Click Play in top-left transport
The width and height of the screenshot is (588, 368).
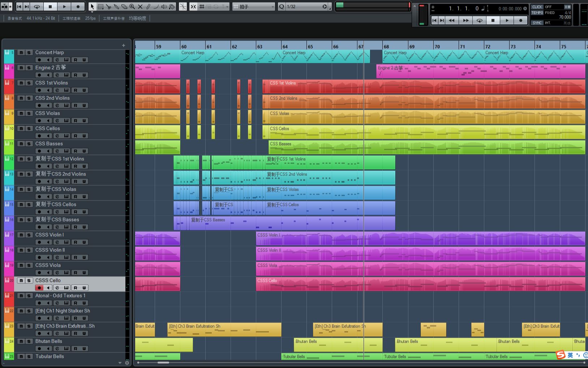[x=64, y=7]
